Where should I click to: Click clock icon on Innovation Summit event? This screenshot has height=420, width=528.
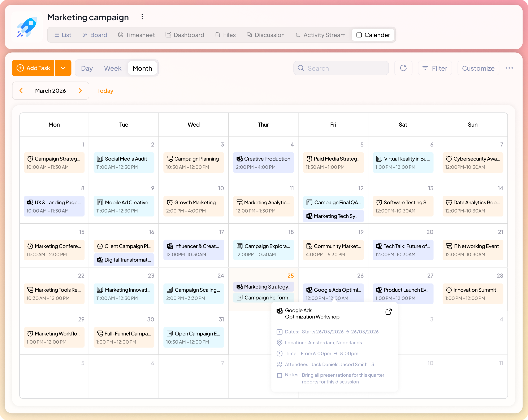tap(449, 290)
